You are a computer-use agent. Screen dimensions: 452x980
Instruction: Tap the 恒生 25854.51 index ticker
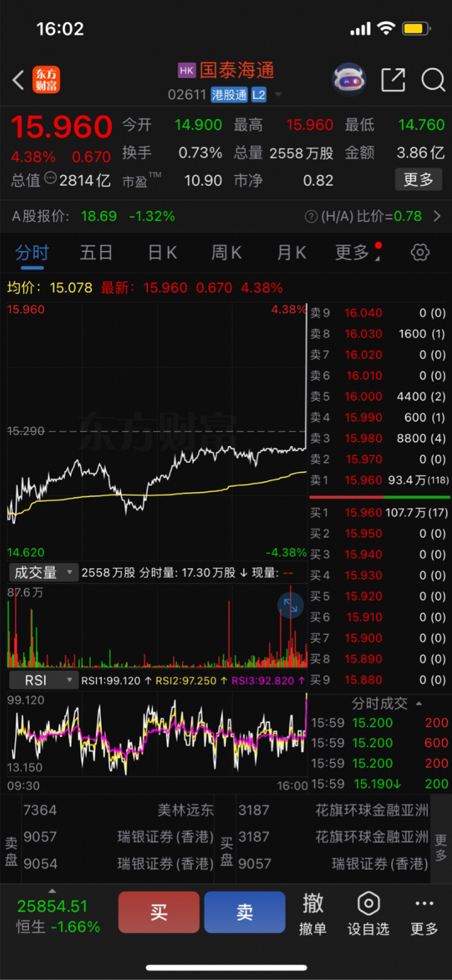58,916
